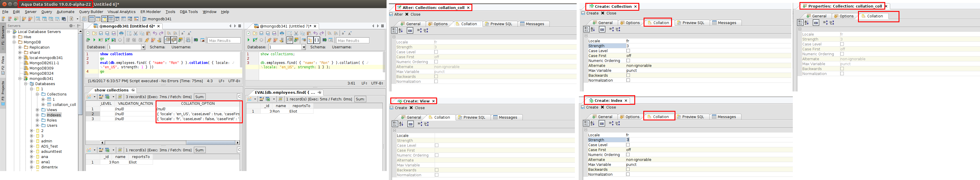Expand the Hive server folder
The image size is (980, 180).
[14, 37]
